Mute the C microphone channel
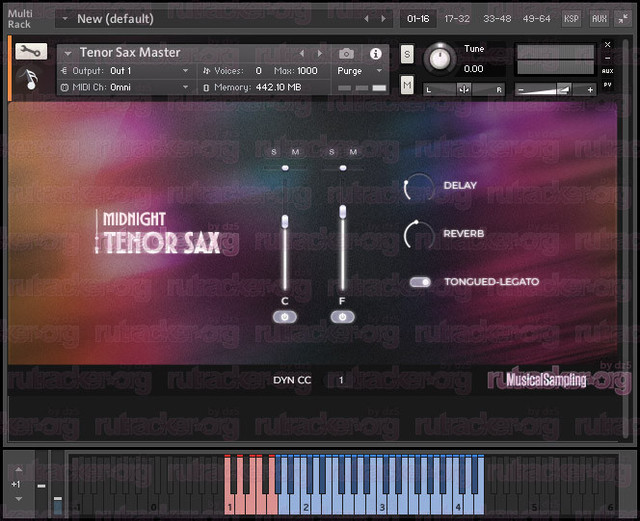Viewport: 640px width, 521px height. click(295, 152)
